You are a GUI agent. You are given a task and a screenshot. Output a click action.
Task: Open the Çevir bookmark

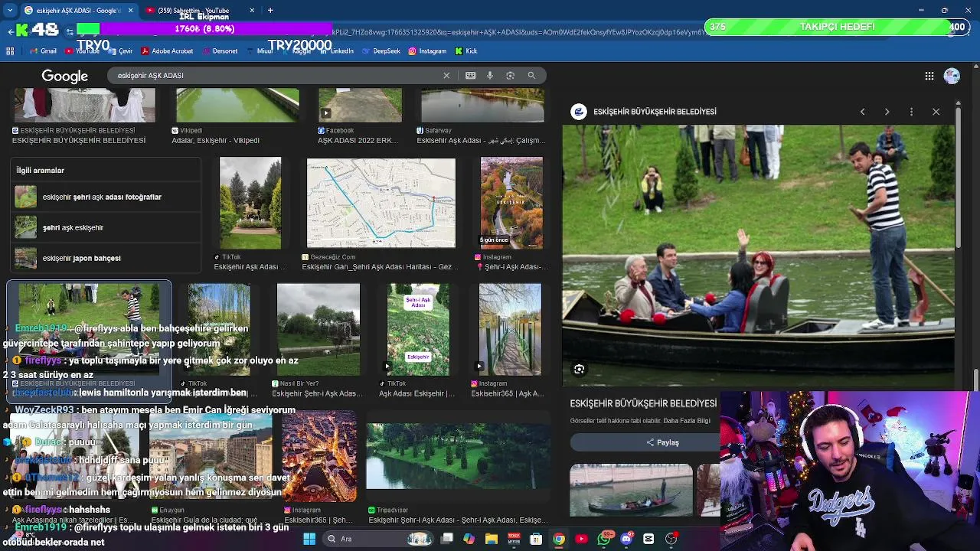[x=120, y=51]
